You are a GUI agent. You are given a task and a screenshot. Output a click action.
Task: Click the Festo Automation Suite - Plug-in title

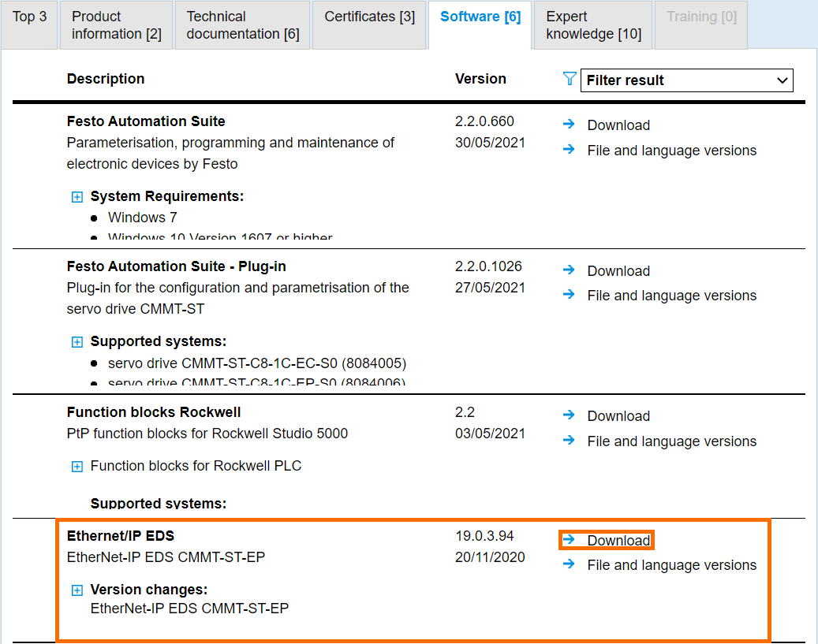[177, 266]
